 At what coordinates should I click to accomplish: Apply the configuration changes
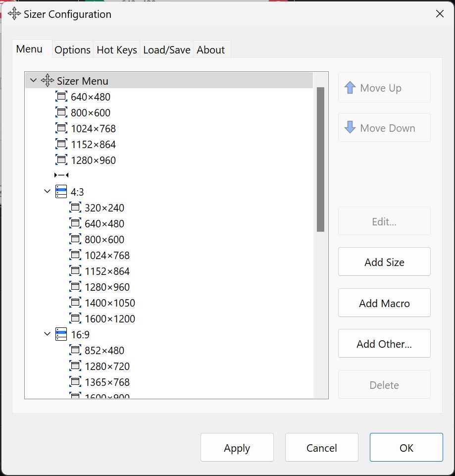(x=237, y=448)
